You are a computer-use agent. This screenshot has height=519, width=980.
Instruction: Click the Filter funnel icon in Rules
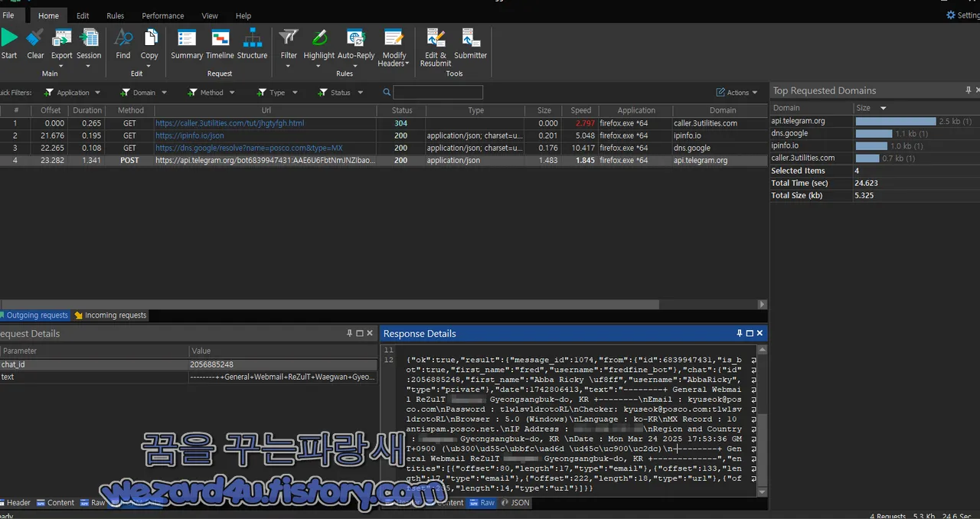point(289,38)
